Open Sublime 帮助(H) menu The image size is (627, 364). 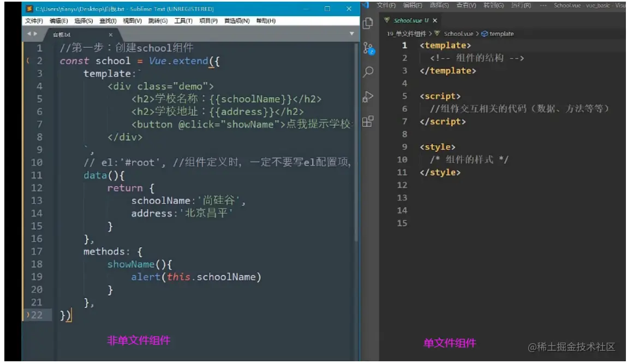pyautogui.click(x=266, y=21)
